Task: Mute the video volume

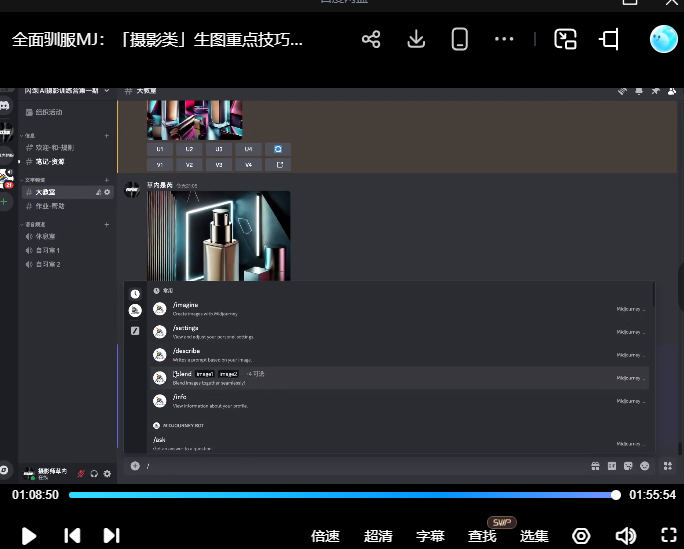Action: tap(625, 536)
